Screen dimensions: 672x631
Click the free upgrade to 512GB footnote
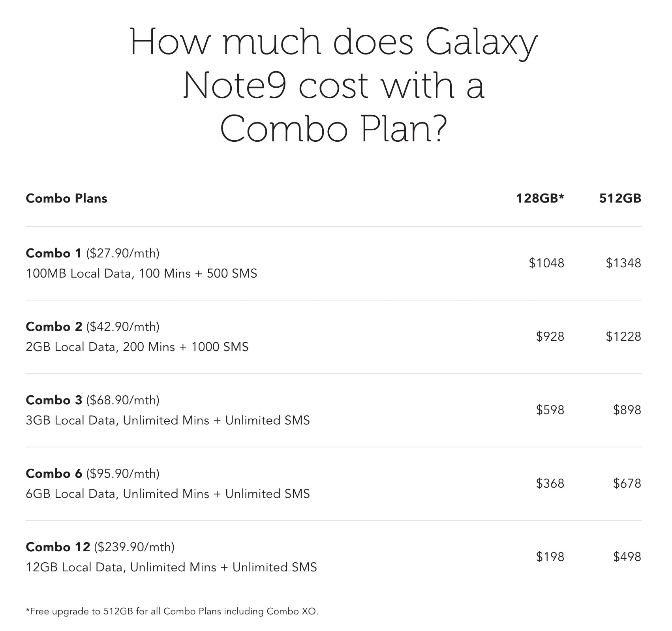pos(172,612)
